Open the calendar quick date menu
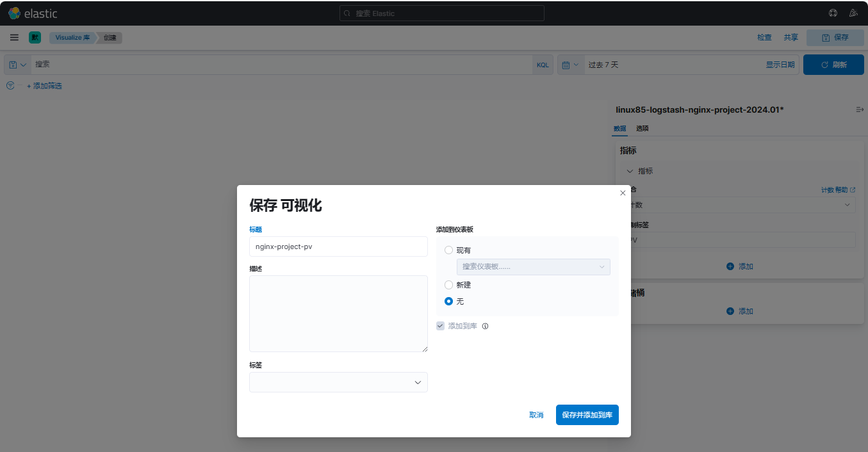868x452 pixels. (x=570, y=65)
